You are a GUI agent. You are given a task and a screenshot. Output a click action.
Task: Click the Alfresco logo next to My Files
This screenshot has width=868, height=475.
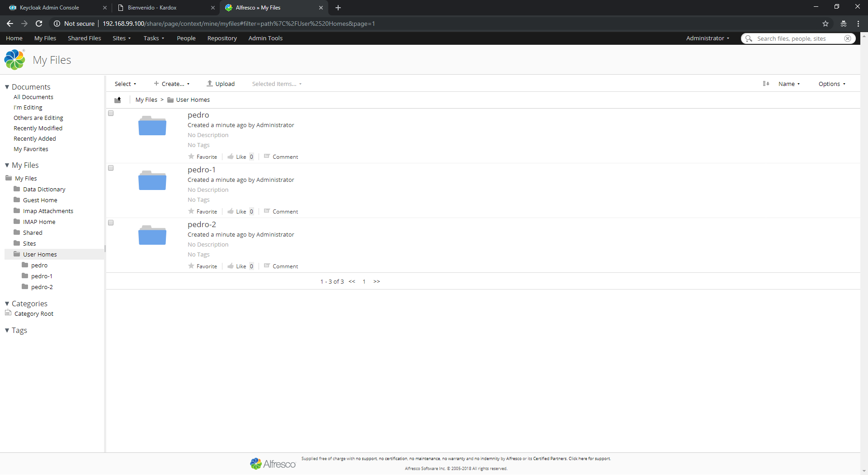[14, 60]
